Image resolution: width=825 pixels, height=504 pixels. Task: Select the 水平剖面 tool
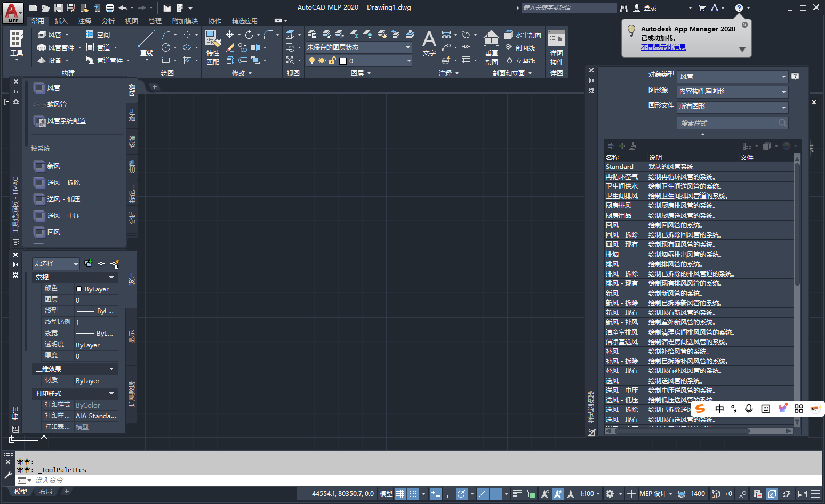click(523, 34)
